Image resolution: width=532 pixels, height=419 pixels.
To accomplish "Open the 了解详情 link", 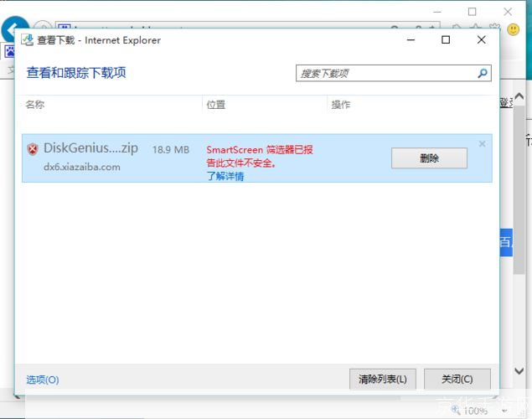I will (x=225, y=176).
